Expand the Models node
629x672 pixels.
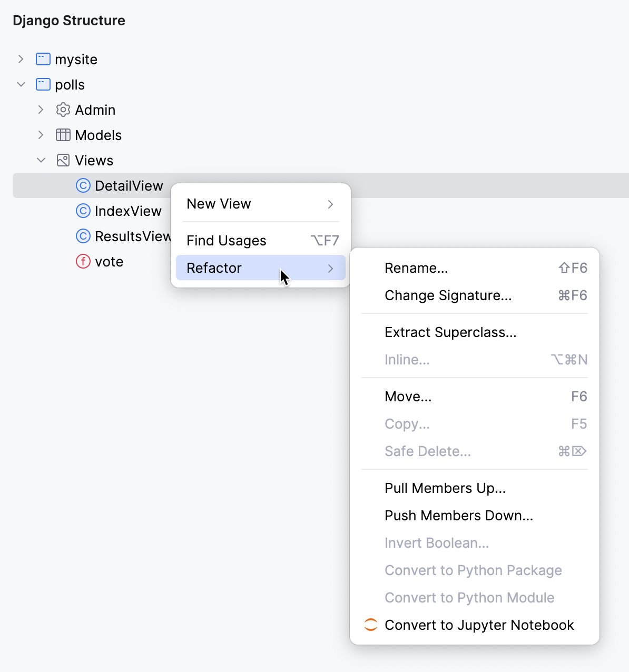tap(41, 135)
